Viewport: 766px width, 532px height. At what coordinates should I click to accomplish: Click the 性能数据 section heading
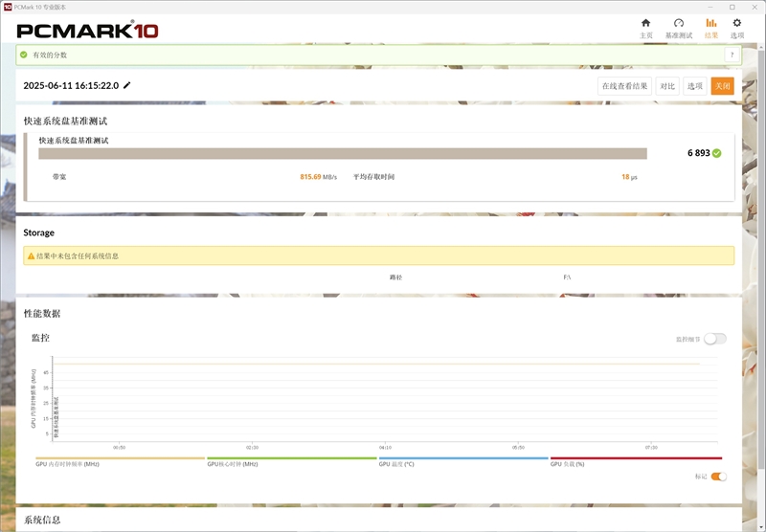(42, 313)
